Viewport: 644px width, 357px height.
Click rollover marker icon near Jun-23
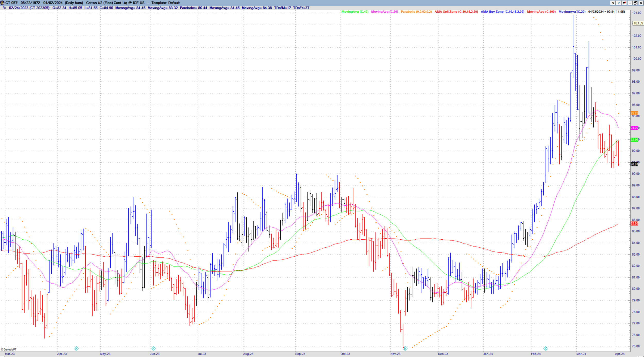click(153, 349)
